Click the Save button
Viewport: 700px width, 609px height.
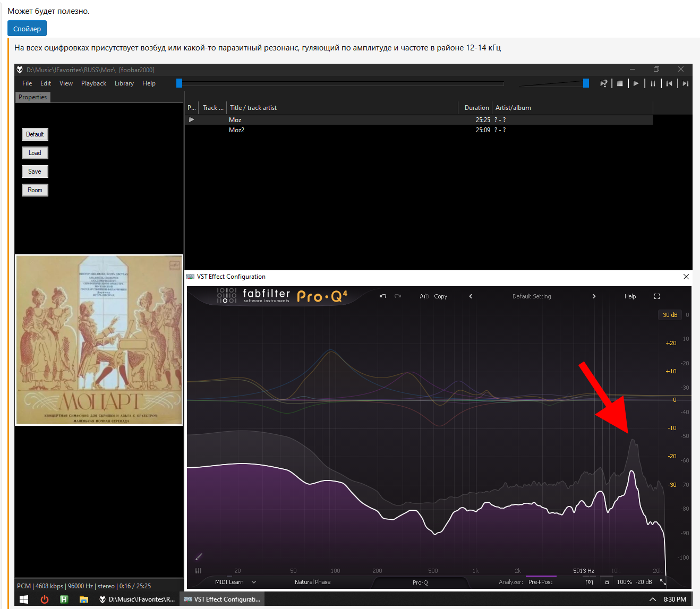click(x=35, y=171)
